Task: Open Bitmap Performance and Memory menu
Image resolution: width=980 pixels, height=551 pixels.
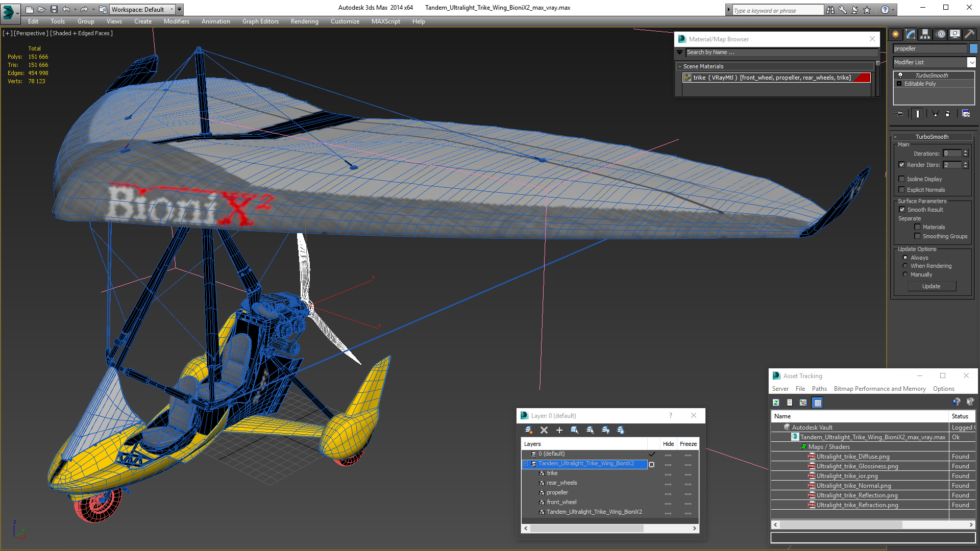Action: [x=880, y=389]
